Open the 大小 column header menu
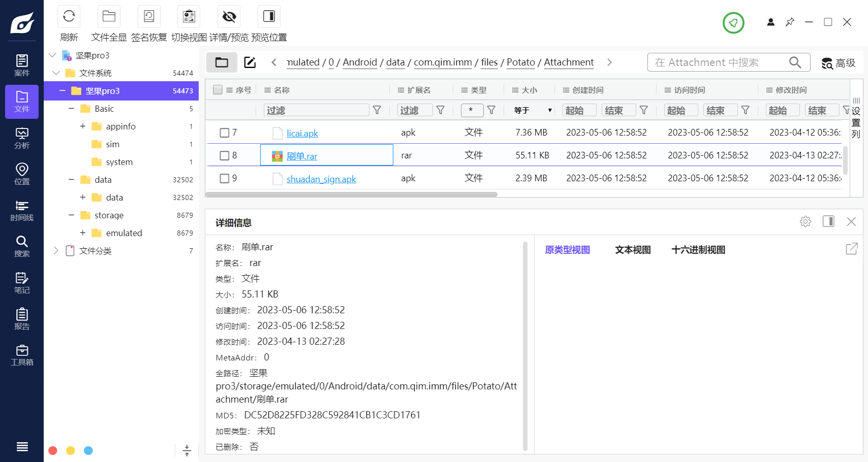Viewport: 868px width, 462px height. (x=515, y=90)
